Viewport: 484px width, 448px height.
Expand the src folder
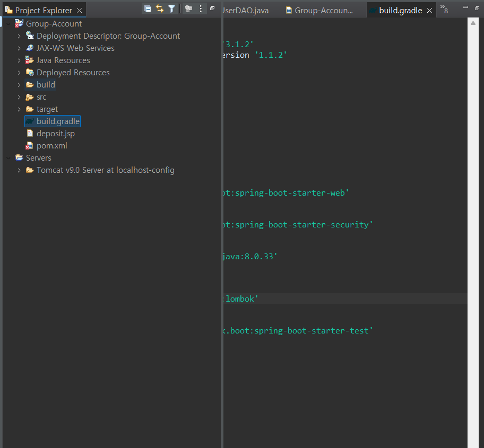click(x=19, y=97)
